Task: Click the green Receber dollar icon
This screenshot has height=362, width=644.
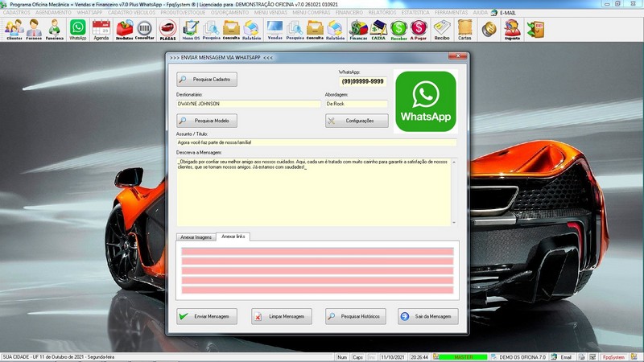Action: [x=398, y=30]
